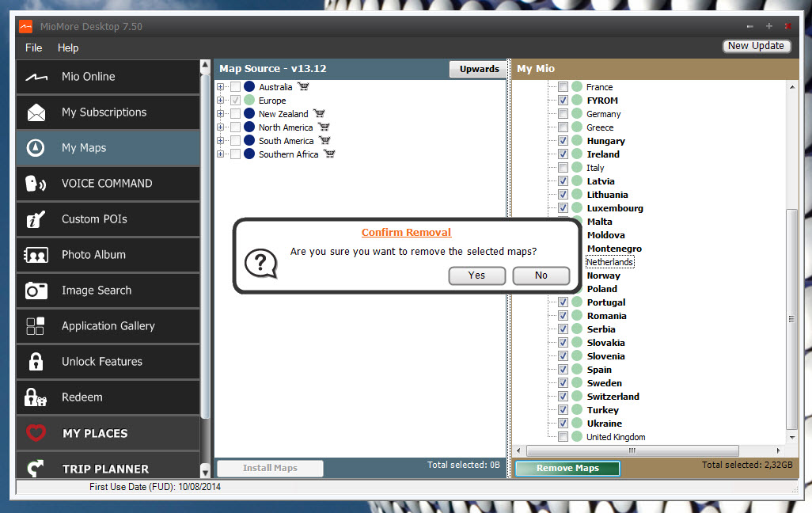
Task: Toggle the Europe map source checkbox
Action: tap(235, 100)
